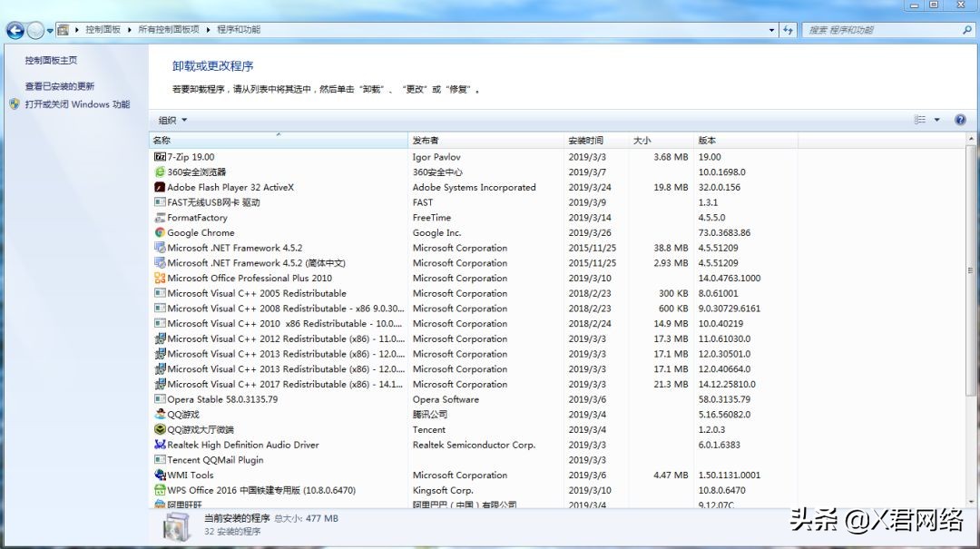
Task: Select the FormatFactory program icon
Action: (160, 218)
